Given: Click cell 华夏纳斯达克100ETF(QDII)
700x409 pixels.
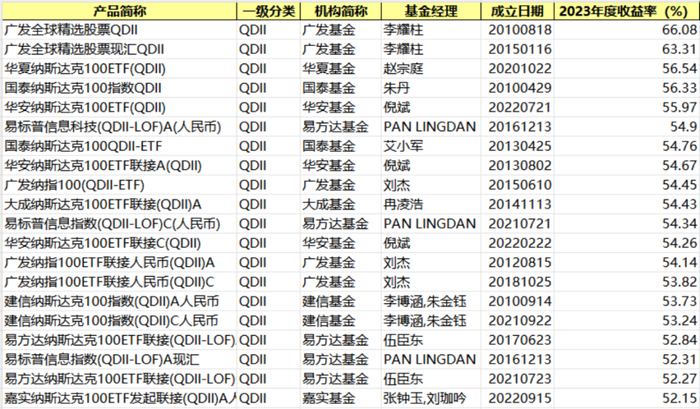Looking at the screenshot, I should click(119, 69).
